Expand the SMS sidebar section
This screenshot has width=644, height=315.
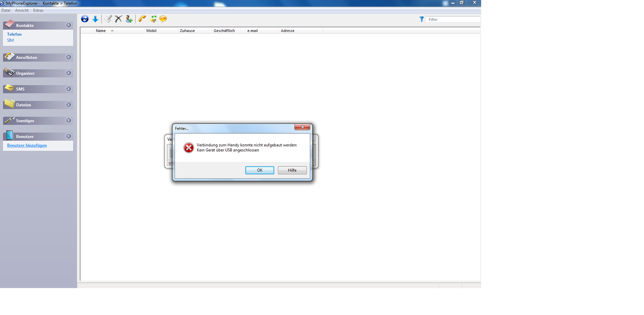click(x=69, y=89)
